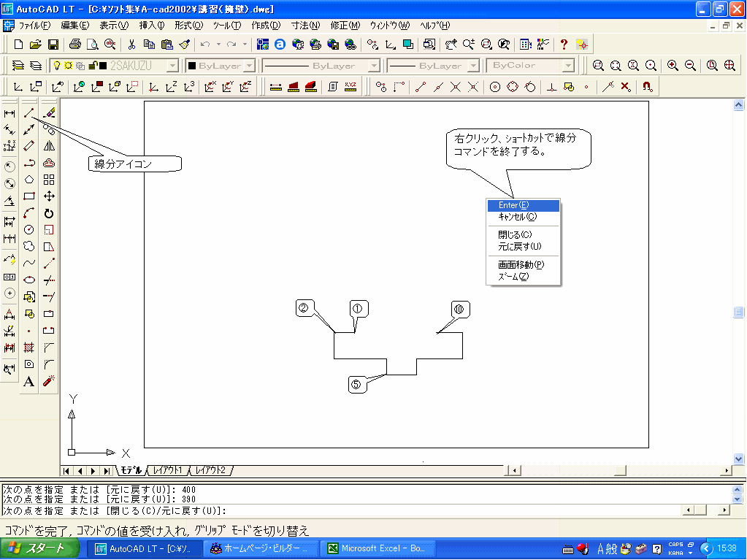The width and height of the screenshot is (747, 560).
Task: Choose ズーム(Z) in the context menu
Action: click(x=523, y=277)
